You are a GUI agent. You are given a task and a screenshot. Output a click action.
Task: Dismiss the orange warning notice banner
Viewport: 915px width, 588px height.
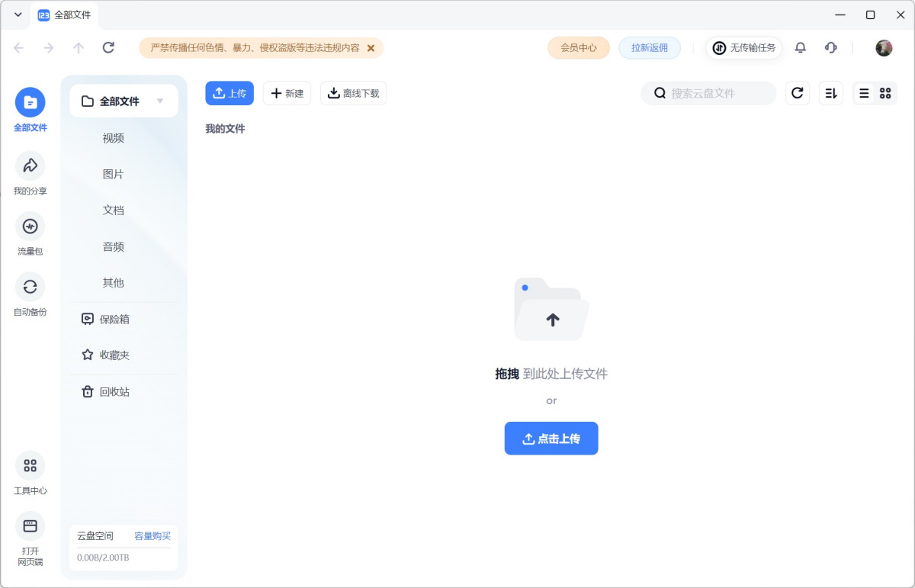pos(371,48)
